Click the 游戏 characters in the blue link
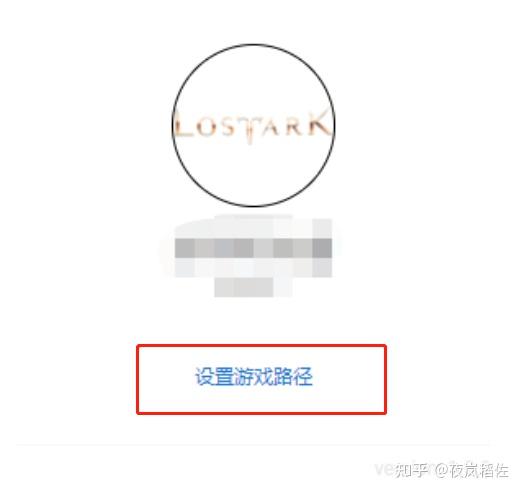The width and height of the screenshot is (522, 494). pyautogui.click(x=253, y=377)
